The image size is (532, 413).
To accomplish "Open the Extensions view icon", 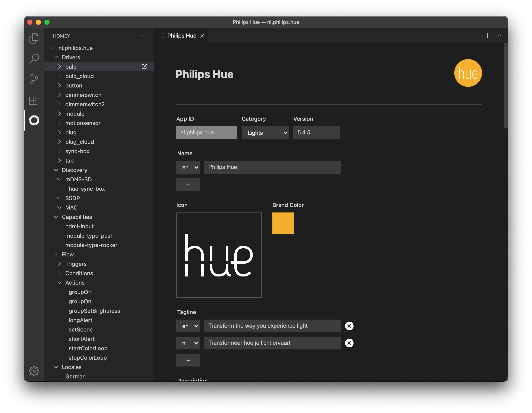I will 34,100.
